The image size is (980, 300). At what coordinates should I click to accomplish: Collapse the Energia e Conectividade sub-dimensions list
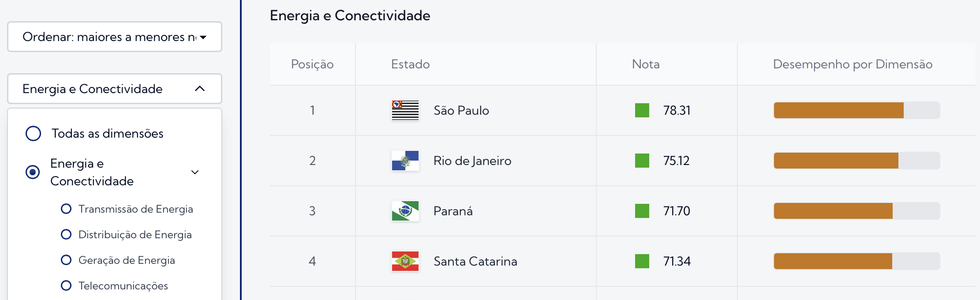(x=194, y=172)
